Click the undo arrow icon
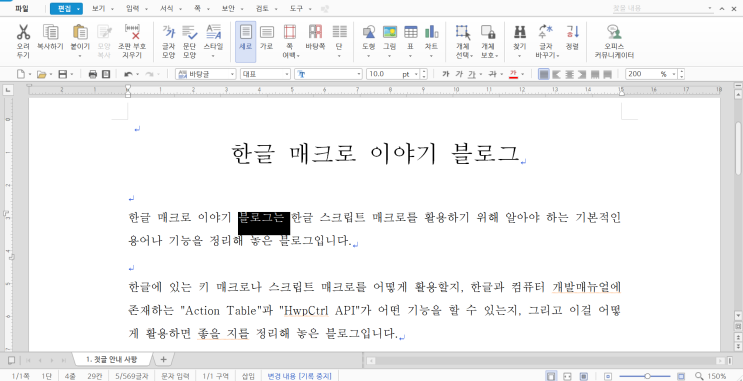The image size is (743, 381). point(128,74)
